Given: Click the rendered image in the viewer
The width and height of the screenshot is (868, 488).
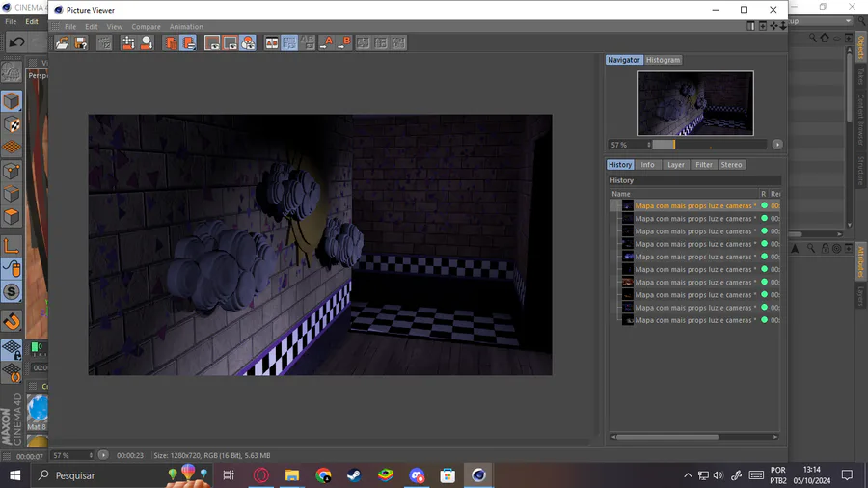Looking at the screenshot, I should (x=320, y=245).
